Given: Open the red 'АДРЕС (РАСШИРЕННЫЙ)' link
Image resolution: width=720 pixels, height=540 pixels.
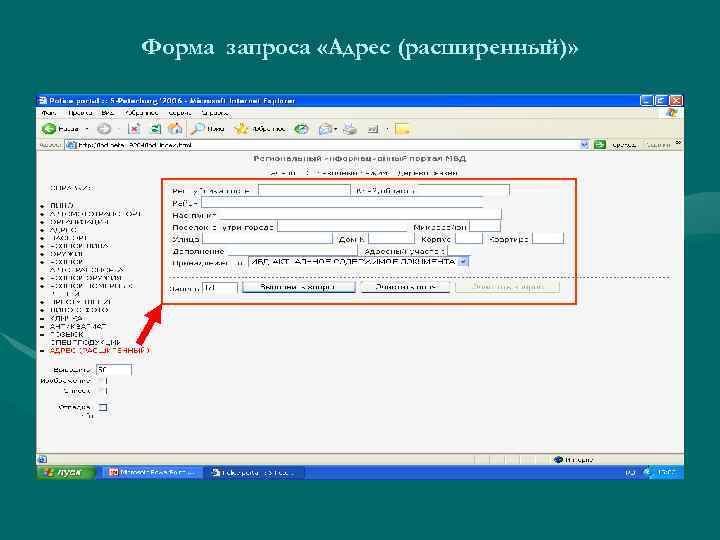Looking at the screenshot, I should coord(100,351).
